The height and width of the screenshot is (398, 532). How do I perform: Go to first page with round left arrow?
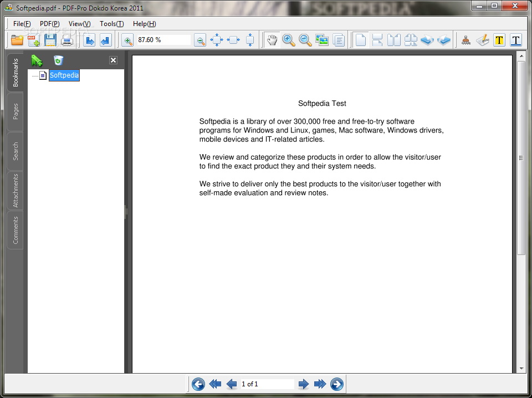198,385
